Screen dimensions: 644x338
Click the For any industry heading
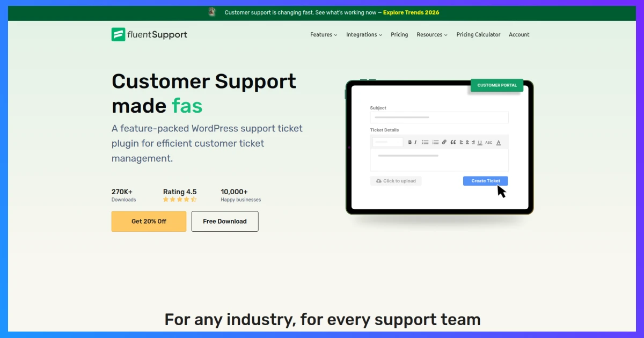[323, 320]
